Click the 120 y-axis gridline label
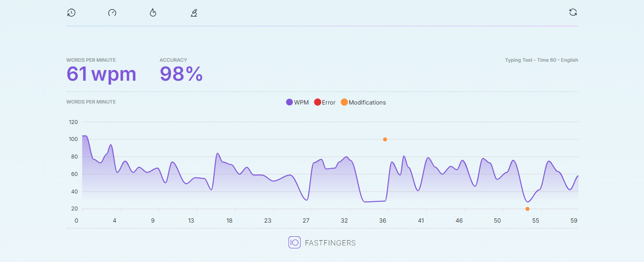The width and height of the screenshot is (644, 262). pyautogui.click(x=73, y=122)
